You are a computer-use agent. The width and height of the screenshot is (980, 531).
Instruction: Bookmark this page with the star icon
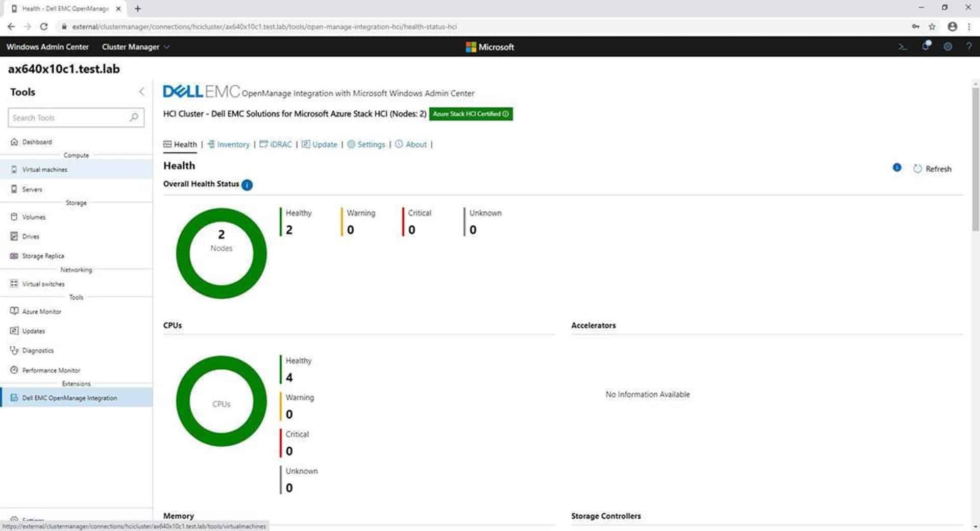pyautogui.click(x=932, y=27)
